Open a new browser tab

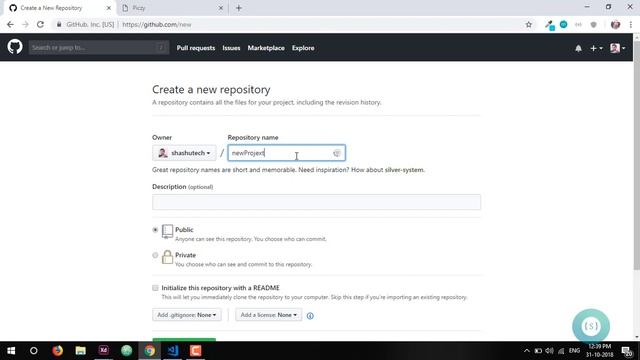tap(239, 8)
